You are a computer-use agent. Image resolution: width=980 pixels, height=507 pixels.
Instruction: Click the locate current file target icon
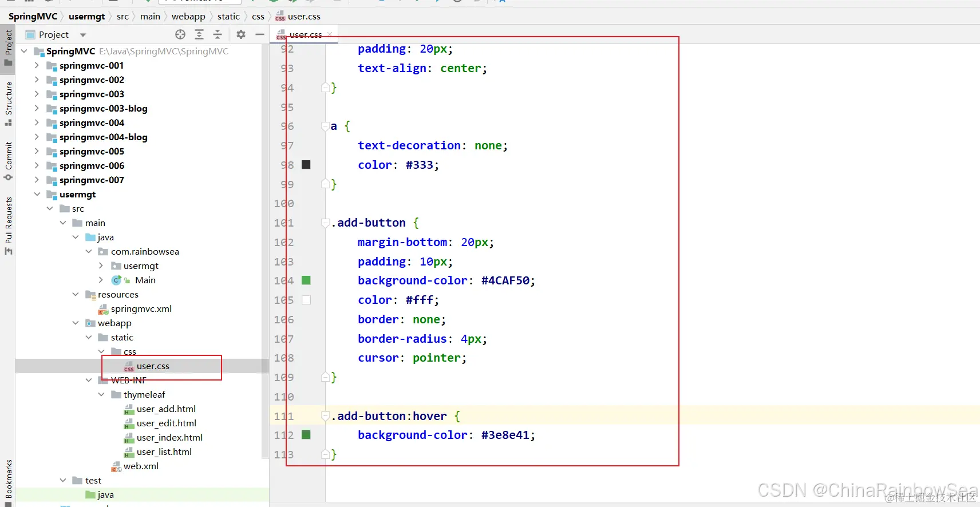point(180,34)
